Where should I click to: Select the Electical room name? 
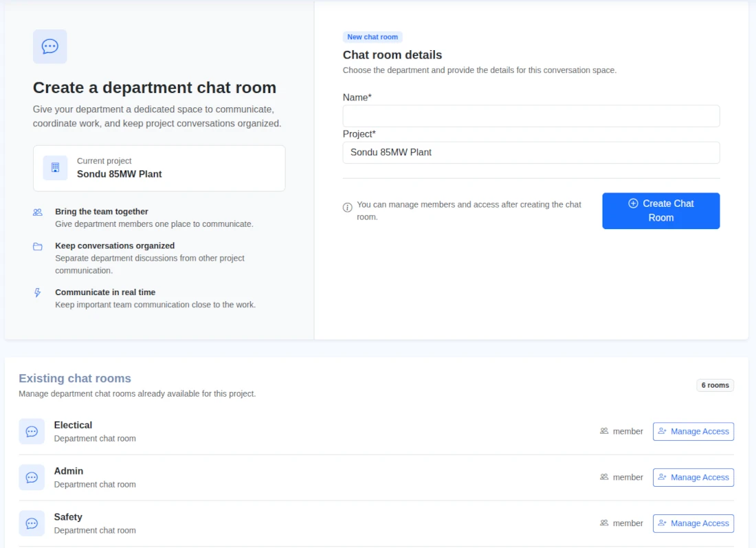coord(73,425)
